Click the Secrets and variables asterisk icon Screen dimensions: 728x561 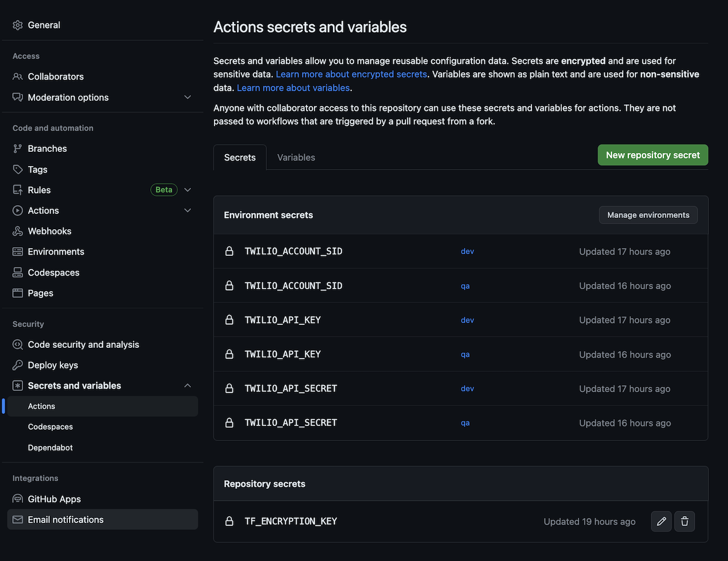pos(18,386)
